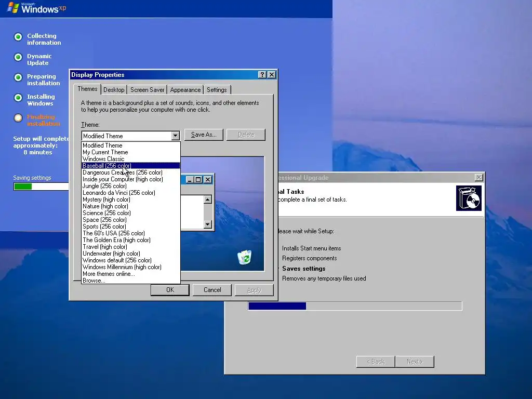Pick Windows Millennium (high color) theme
532x399 pixels.
click(130, 267)
